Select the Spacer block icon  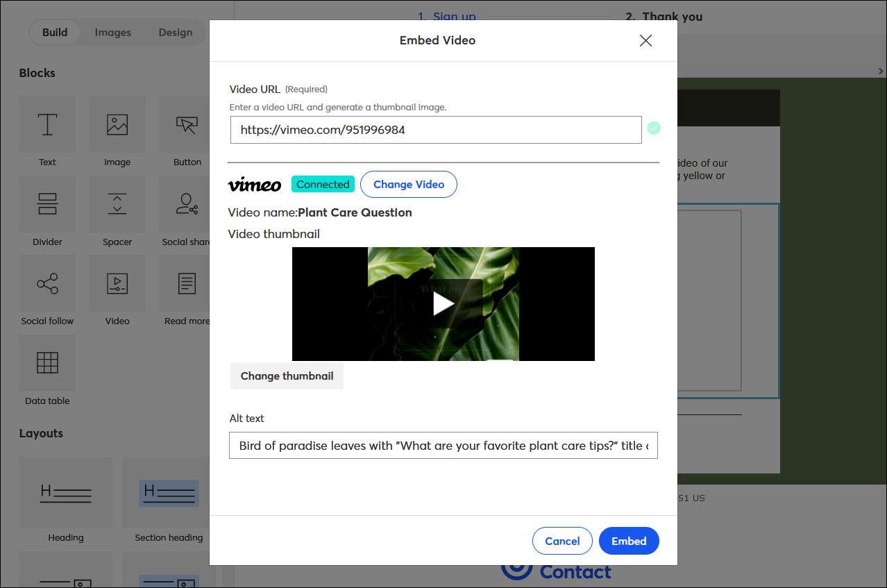click(117, 204)
